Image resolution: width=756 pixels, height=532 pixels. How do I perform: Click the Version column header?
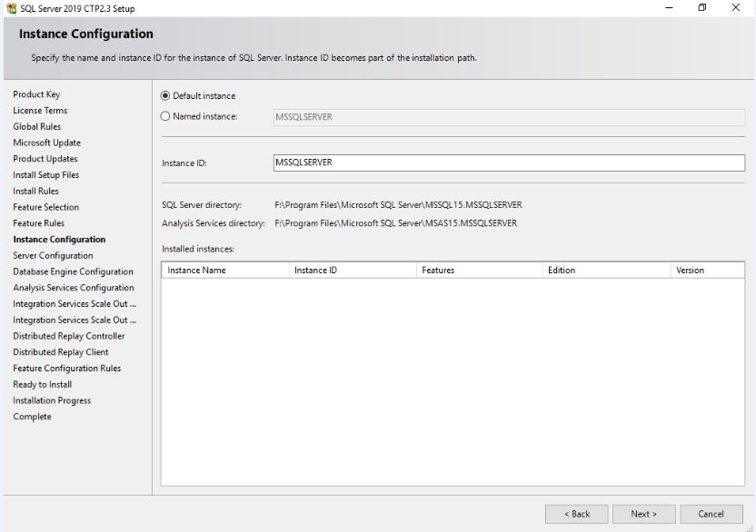(707, 271)
